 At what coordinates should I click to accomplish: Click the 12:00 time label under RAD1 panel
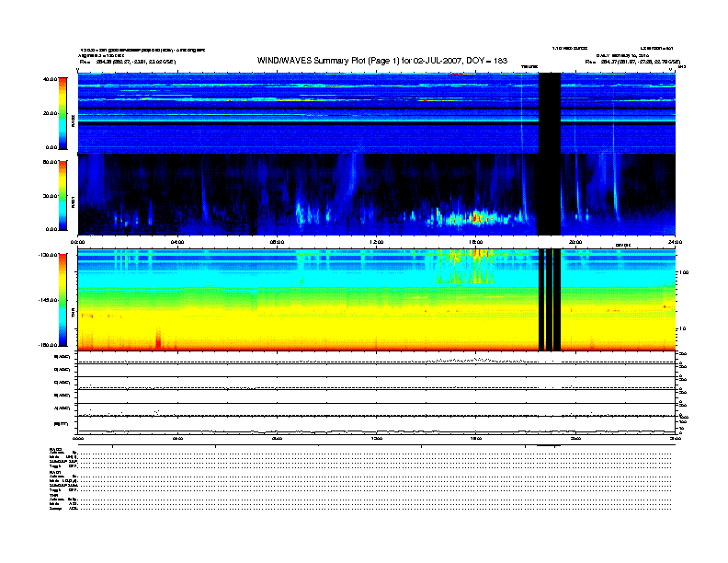point(377,242)
